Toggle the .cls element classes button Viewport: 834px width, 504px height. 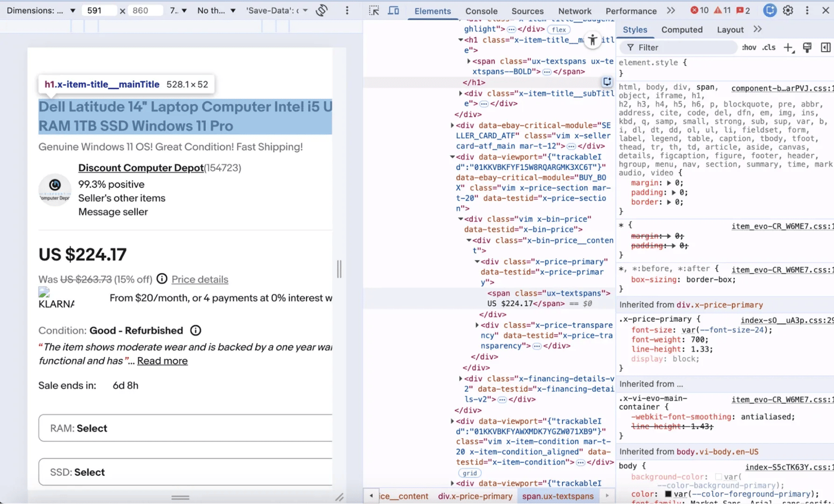point(769,48)
